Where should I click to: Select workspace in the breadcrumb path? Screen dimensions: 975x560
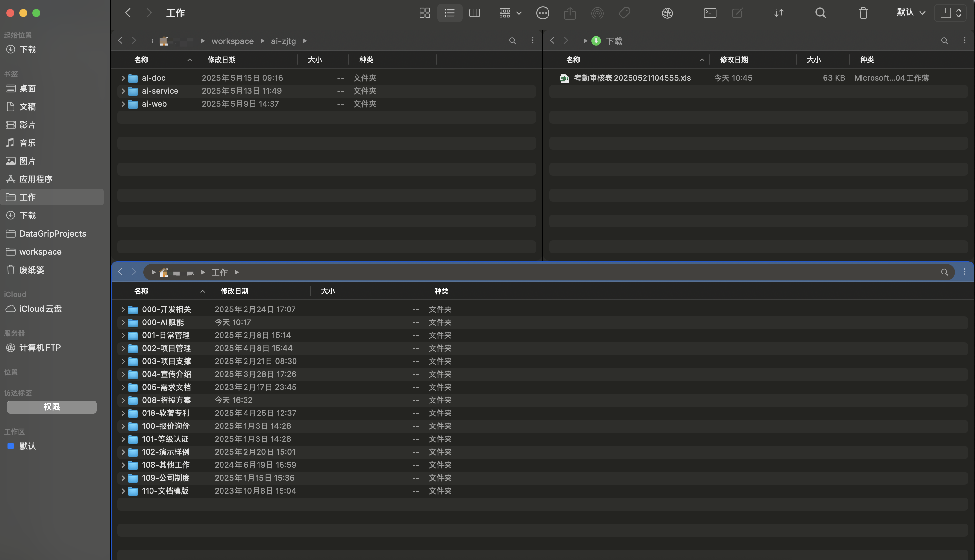(233, 41)
